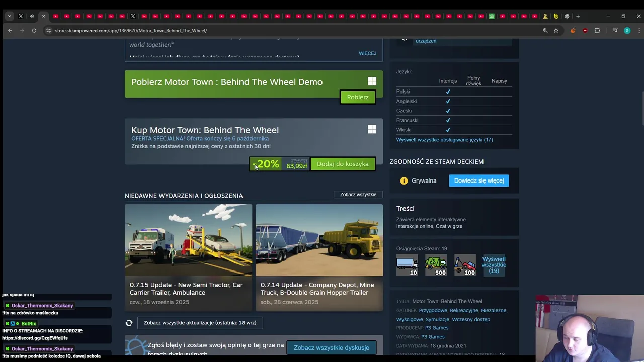This screenshot has width=644, height=362.
Task: Open the 0.7.14 Update mine truck thumbnail
Action: click(319, 240)
